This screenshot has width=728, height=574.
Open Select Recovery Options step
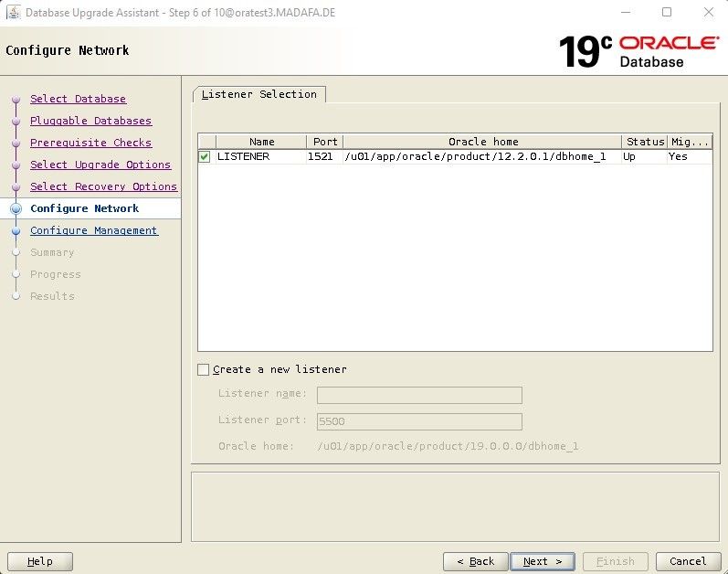(103, 186)
